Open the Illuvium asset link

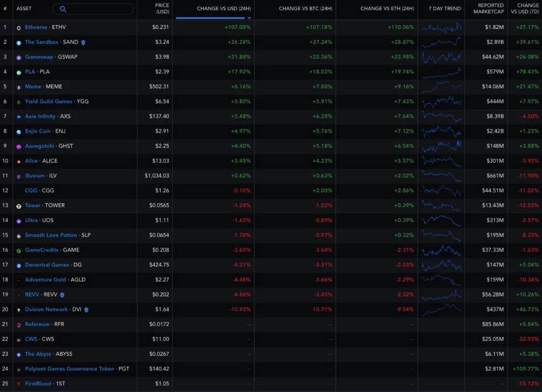(x=35, y=176)
